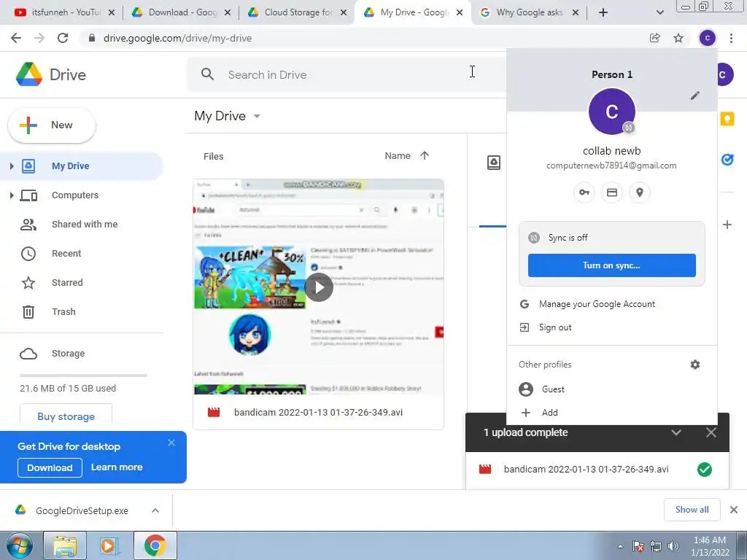The height and width of the screenshot is (560, 747).
Task: Switch to the Why Google asks tab
Action: [x=530, y=12]
